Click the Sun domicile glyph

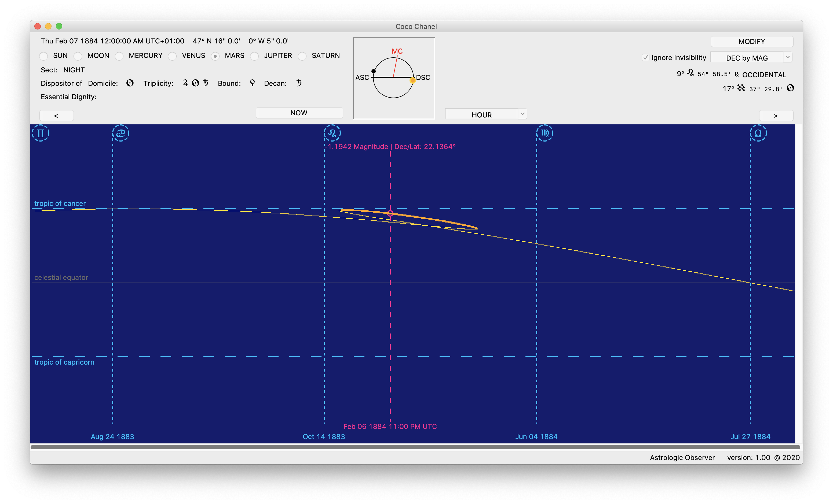tap(130, 83)
